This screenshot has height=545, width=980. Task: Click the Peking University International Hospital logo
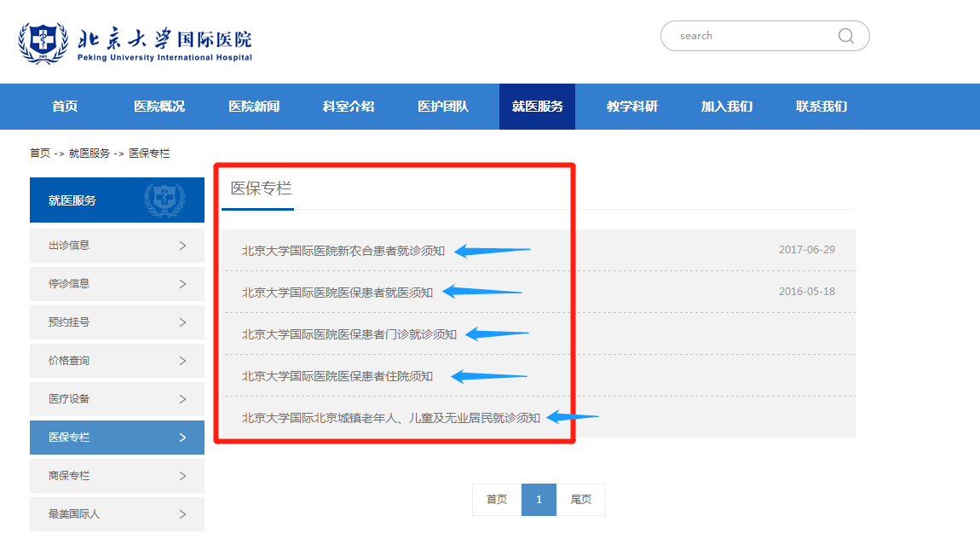pos(136,43)
